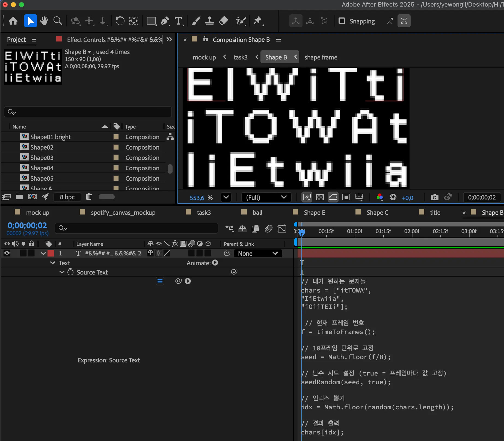Click the 8 bpc color depth button

point(67,197)
